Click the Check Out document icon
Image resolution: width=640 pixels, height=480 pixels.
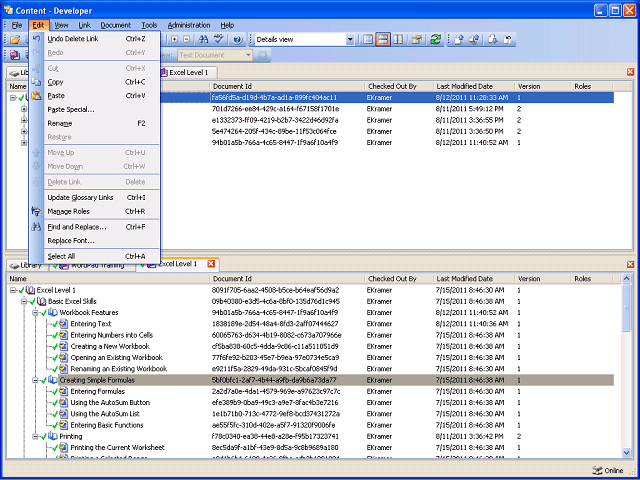(x=492, y=40)
